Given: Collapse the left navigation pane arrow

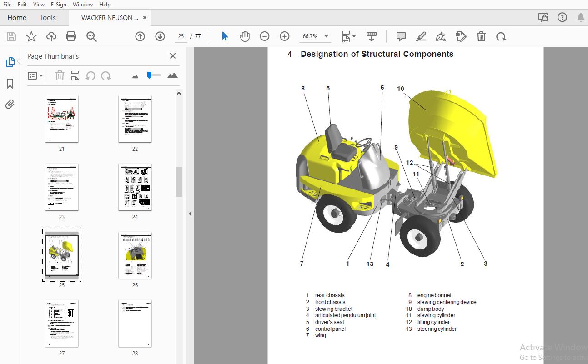Looking at the screenshot, I should pyautogui.click(x=190, y=214).
